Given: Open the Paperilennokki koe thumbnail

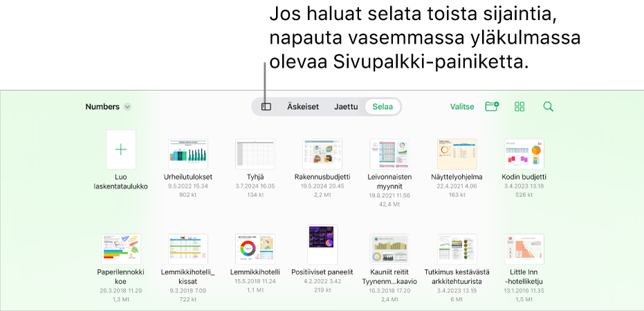Looking at the screenshot, I should click(121, 249).
